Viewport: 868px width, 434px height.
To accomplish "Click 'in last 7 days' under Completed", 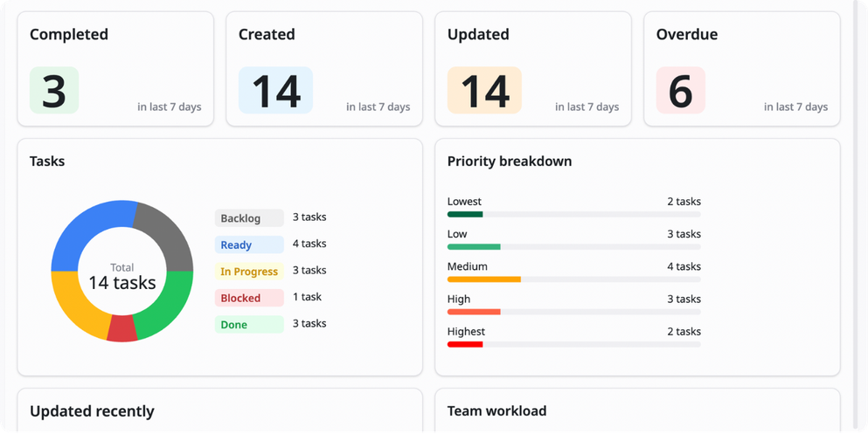I will (x=170, y=107).
